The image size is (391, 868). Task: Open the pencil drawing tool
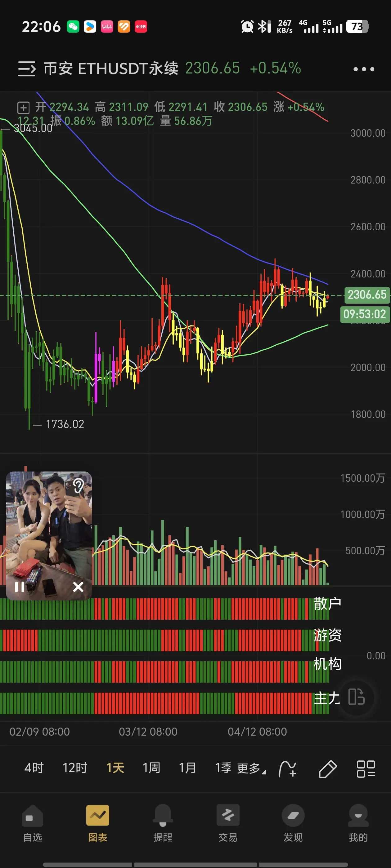[328, 769]
